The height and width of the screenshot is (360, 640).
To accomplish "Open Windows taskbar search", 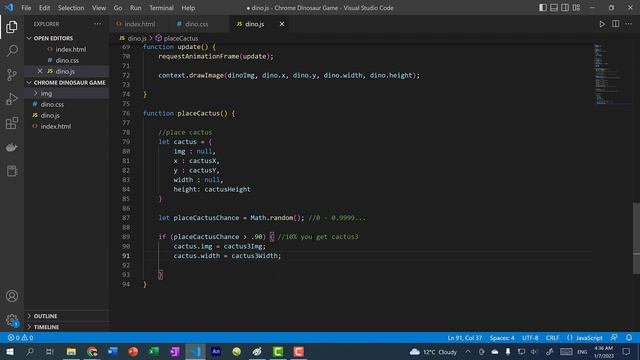I will click(x=30, y=351).
